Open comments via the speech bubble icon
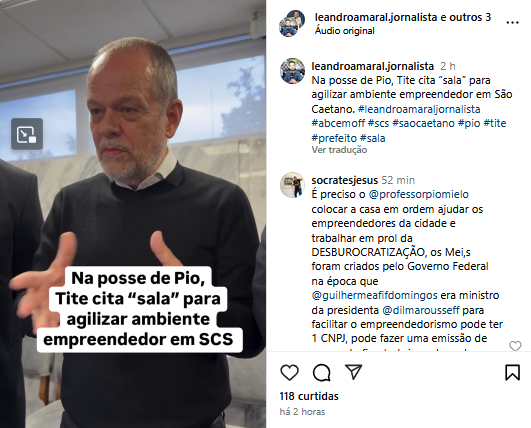This screenshot has height=428, width=531. click(321, 372)
